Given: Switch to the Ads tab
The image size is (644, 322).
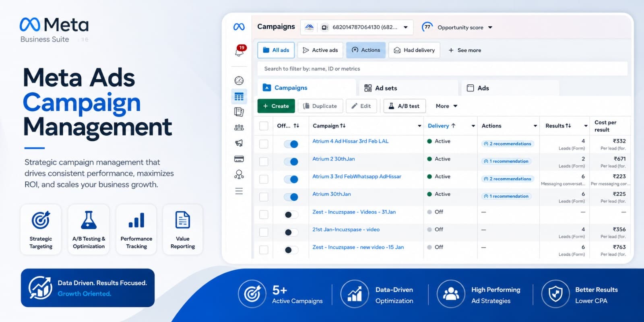Looking at the screenshot, I should pos(510,88).
